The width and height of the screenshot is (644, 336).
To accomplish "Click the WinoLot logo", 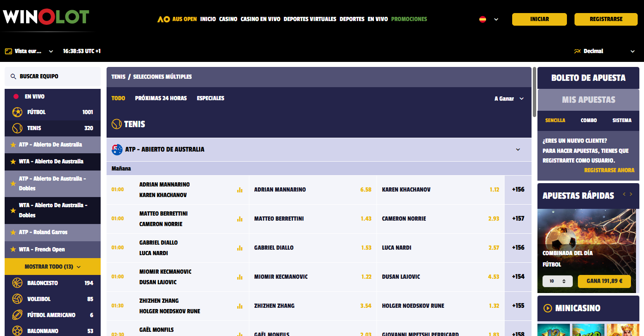I will tap(46, 17).
